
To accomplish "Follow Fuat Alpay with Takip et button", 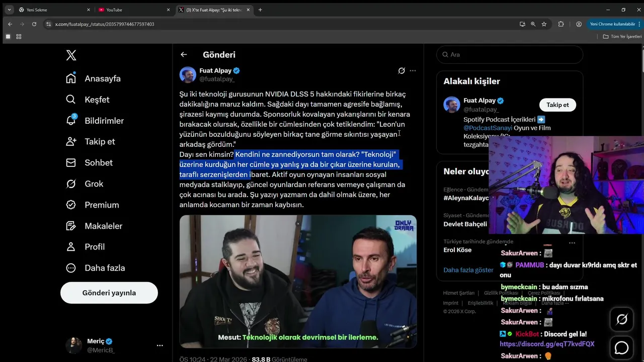I will (557, 105).
